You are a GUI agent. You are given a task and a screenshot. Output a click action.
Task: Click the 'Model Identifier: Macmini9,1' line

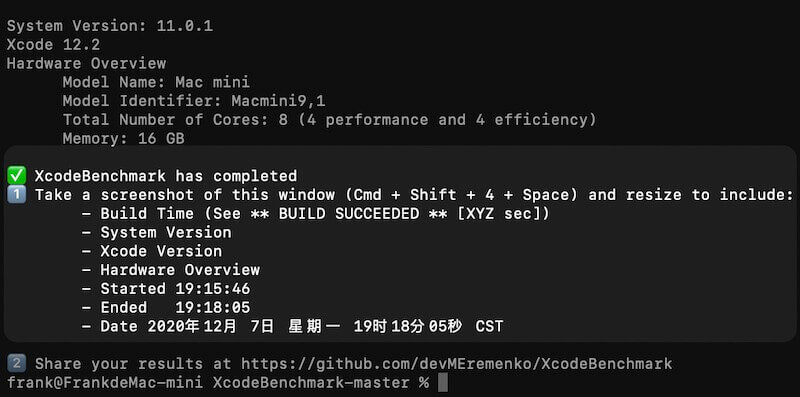pos(194,101)
